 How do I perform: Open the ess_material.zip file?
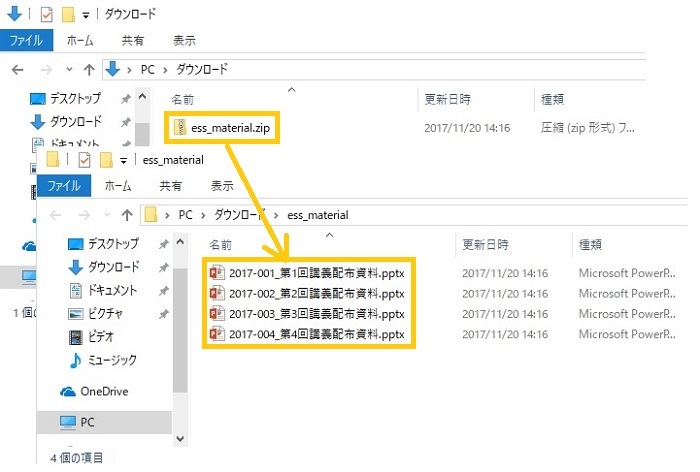pyautogui.click(x=221, y=127)
